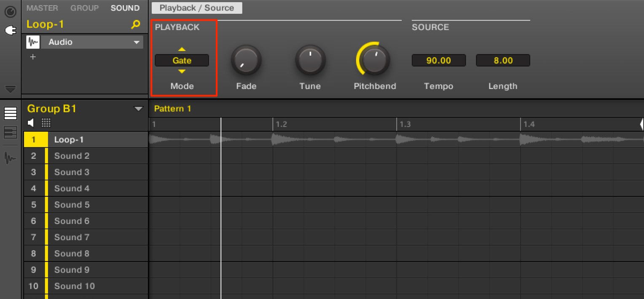
Task: Click the Pitchbend knob
Action: pos(374,60)
